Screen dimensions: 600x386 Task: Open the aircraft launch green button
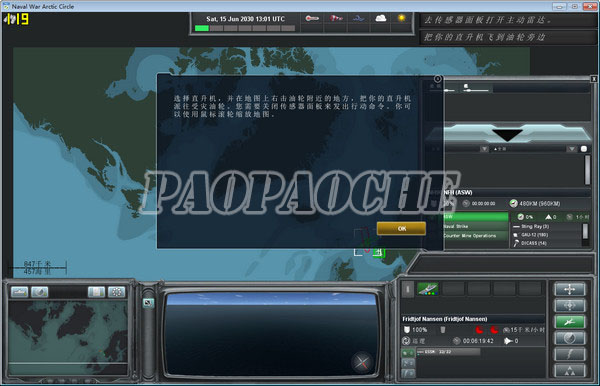tap(569, 322)
